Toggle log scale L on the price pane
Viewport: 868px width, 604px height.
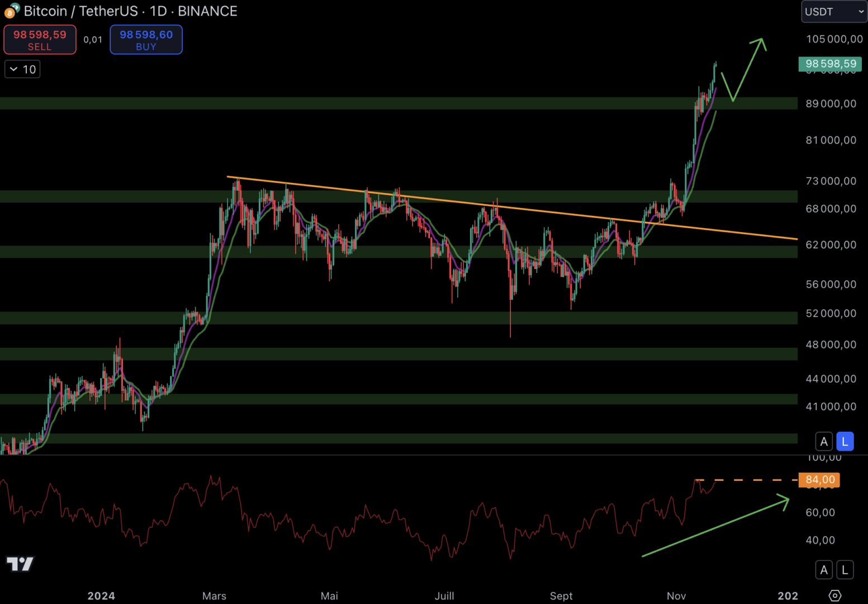pos(845,441)
